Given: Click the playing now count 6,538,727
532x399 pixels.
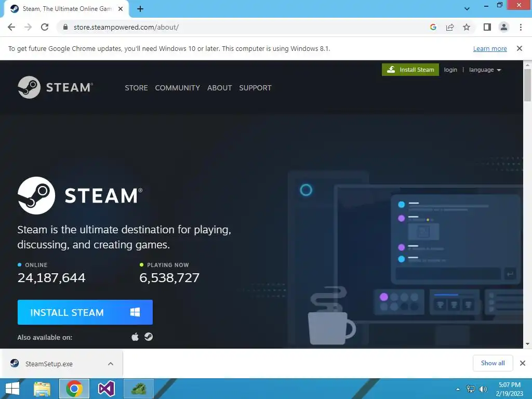Looking at the screenshot, I should coord(169,278).
